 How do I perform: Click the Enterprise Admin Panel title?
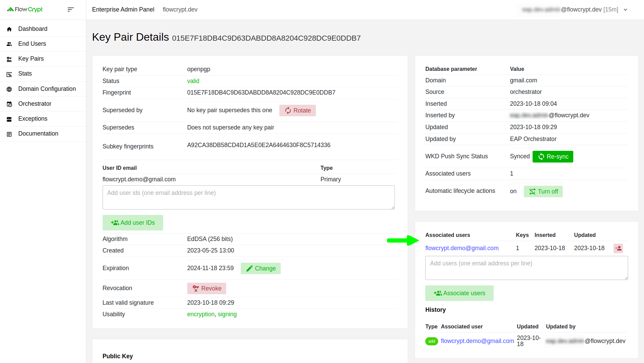tap(123, 9)
